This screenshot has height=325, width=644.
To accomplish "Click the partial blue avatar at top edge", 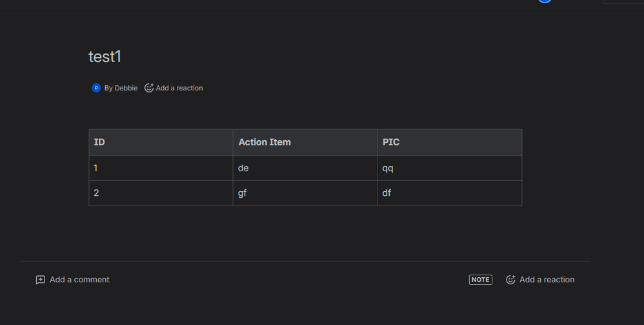I will [x=545, y=1].
